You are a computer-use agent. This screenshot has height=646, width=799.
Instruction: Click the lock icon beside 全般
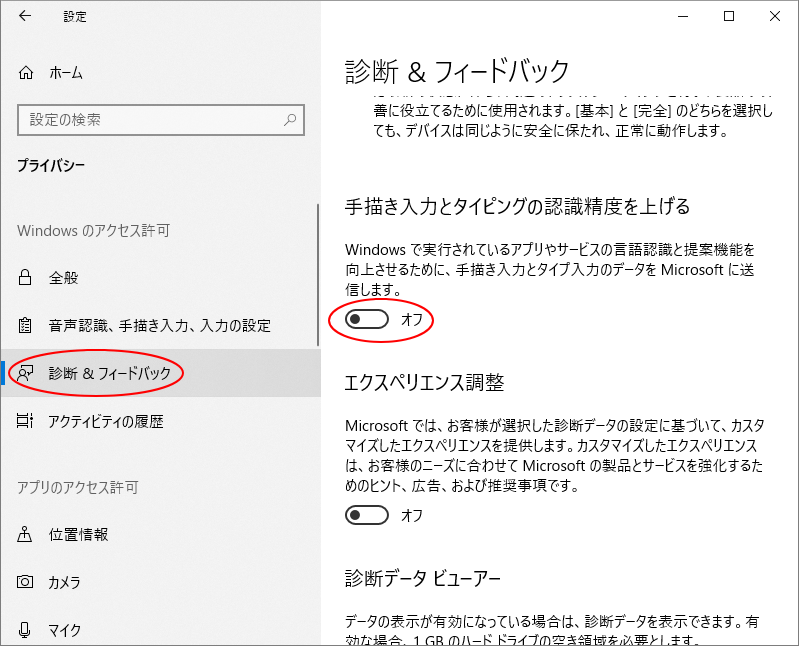pos(25,278)
